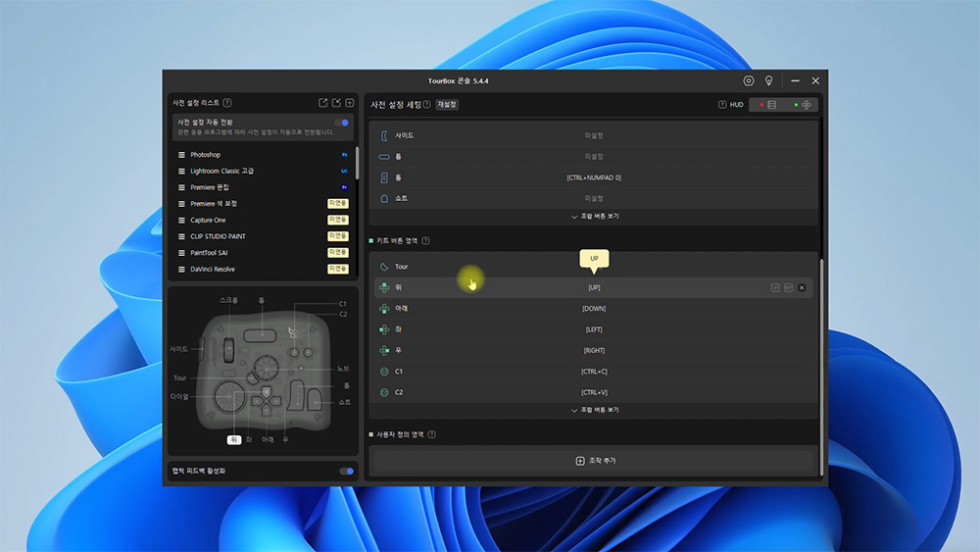The image size is (980, 552).
Task: Open help for 사전 설정 리스트
Action: tap(227, 103)
